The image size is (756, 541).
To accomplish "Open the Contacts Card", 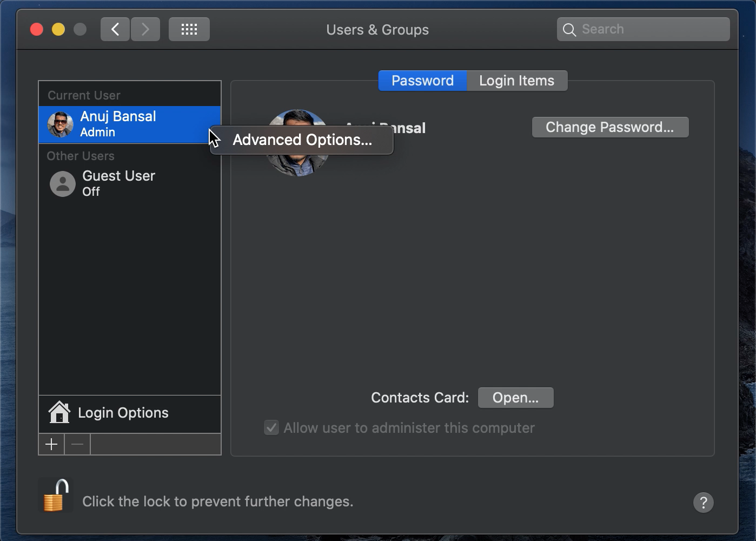I will [x=515, y=397].
